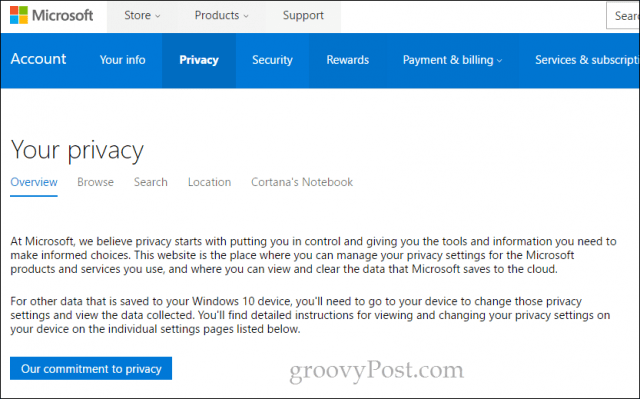Open Services & subscriptions
The height and width of the screenshot is (399, 640).
pyautogui.click(x=587, y=60)
